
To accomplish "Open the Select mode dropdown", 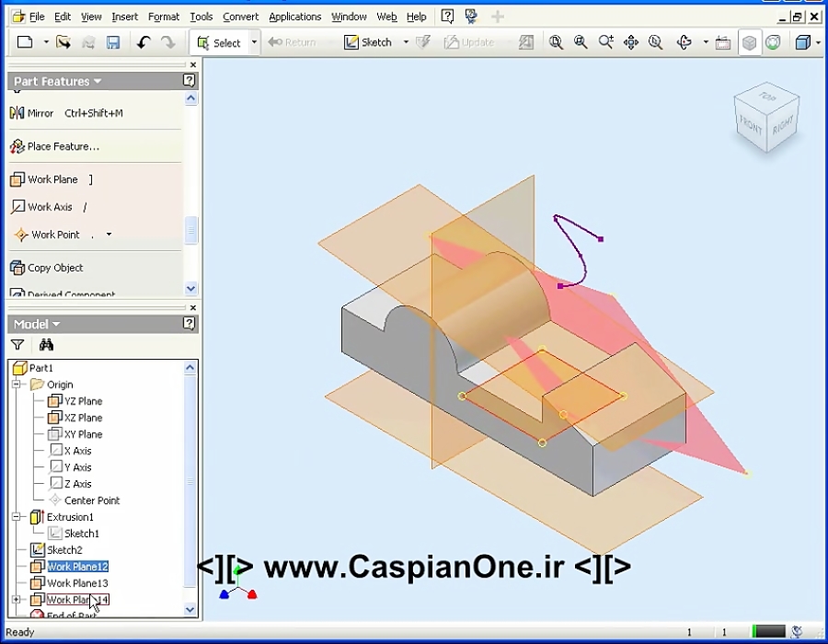I will [253, 41].
